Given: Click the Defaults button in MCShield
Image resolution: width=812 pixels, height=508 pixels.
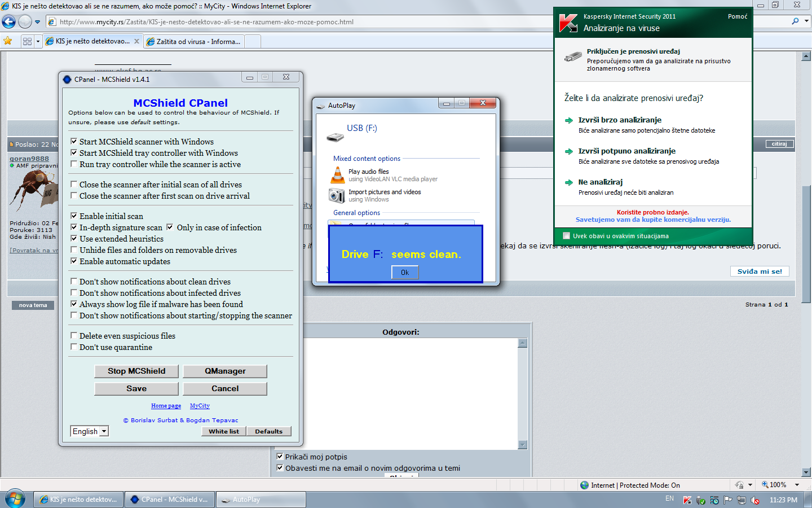Looking at the screenshot, I should tap(269, 431).
